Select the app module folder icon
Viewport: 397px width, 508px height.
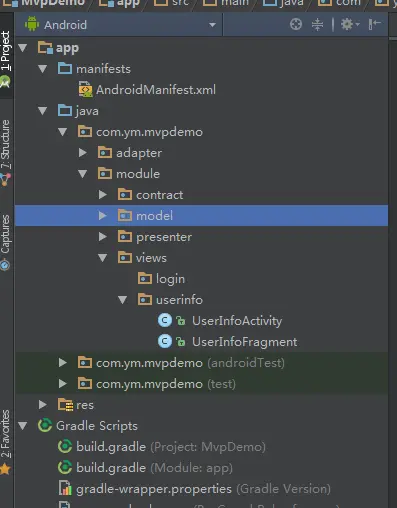[45, 48]
